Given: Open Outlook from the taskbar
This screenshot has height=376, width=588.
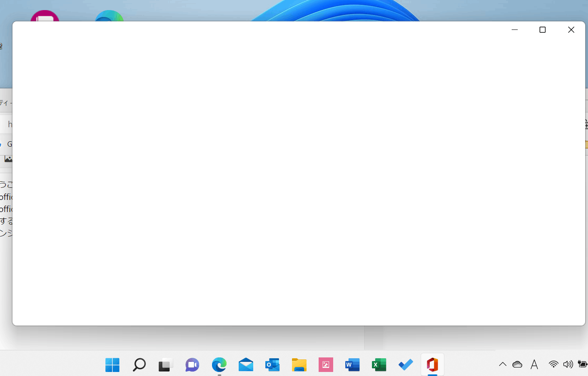Looking at the screenshot, I should click(x=272, y=365).
